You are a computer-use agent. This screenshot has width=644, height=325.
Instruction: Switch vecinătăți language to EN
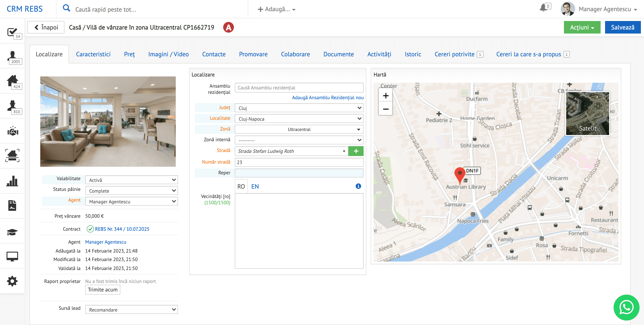click(255, 186)
